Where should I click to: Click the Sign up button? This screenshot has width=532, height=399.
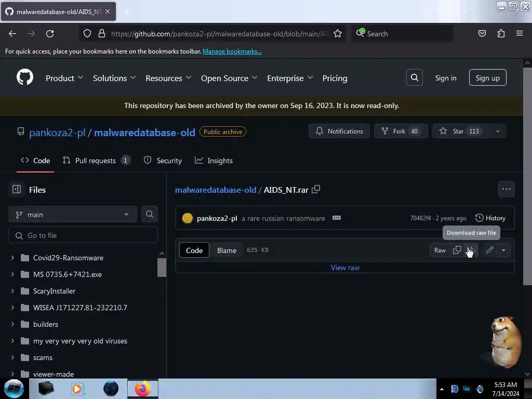(487, 78)
